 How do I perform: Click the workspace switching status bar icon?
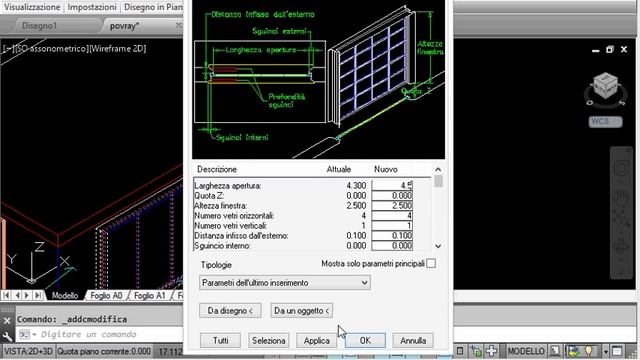point(573,351)
